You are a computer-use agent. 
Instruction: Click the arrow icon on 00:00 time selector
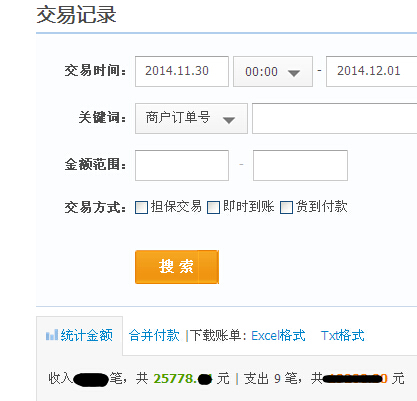tap(294, 73)
